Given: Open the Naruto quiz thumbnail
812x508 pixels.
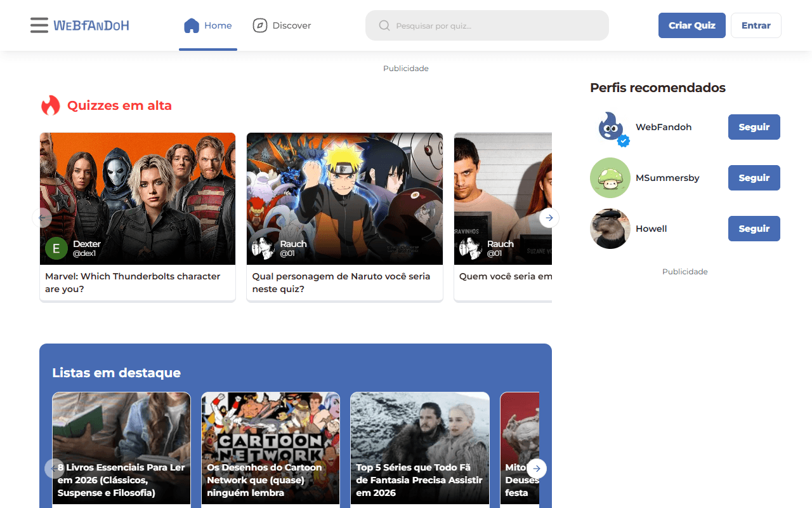Looking at the screenshot, I should tap(344, 199).
